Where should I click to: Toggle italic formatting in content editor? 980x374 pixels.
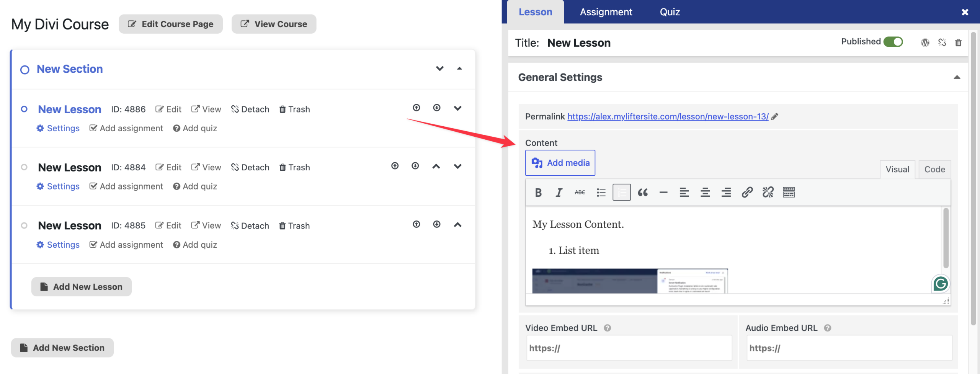559,192
